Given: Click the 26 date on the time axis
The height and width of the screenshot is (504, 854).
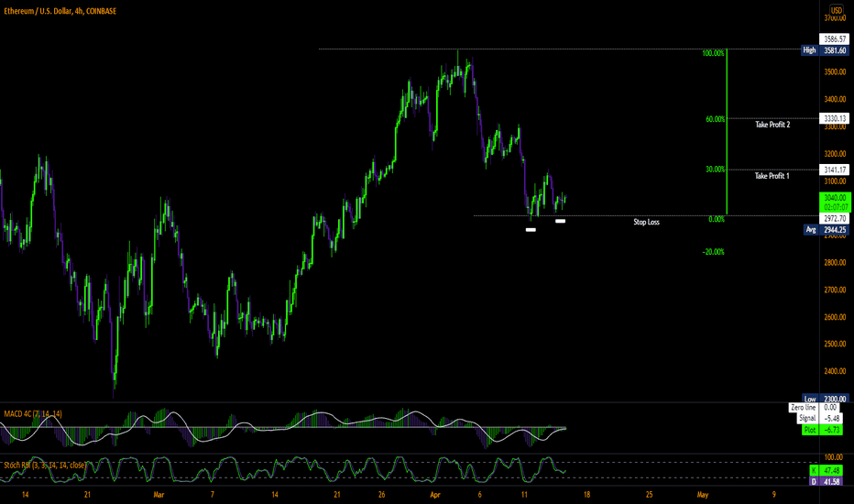Looking at the screenshot, I should [x=382, y=495].
